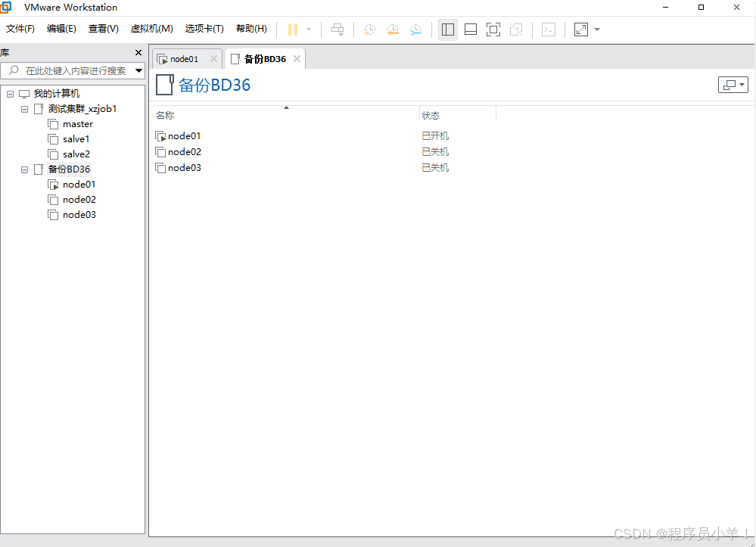Open the 选项卡(T) menu
Screen dimensions: 756x547
[204, 29]
